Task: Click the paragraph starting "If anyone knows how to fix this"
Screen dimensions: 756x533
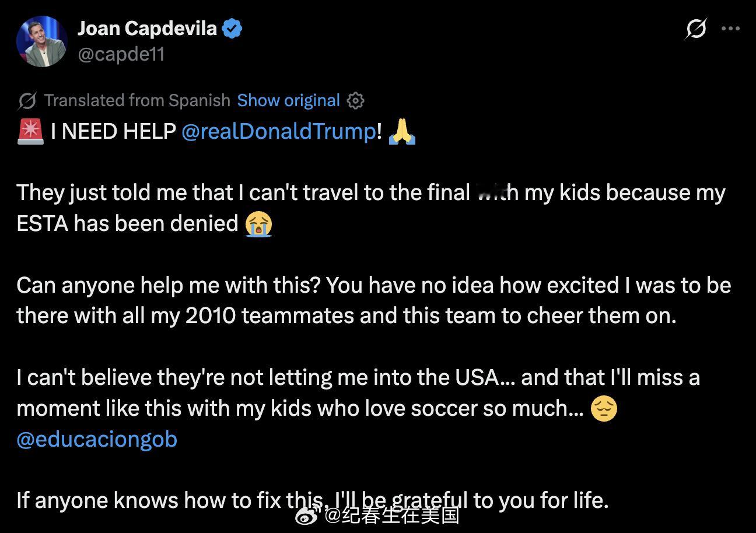Action: click(x=313, y=500)
